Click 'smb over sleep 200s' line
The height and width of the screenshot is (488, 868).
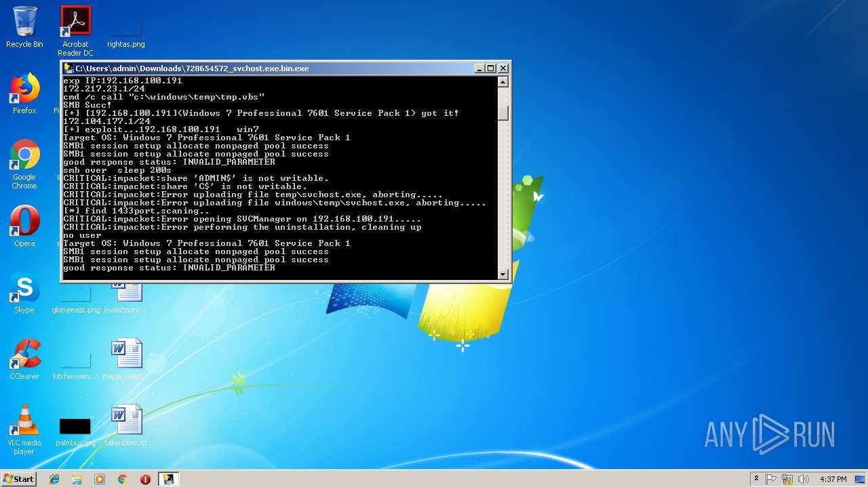[117, 170]
